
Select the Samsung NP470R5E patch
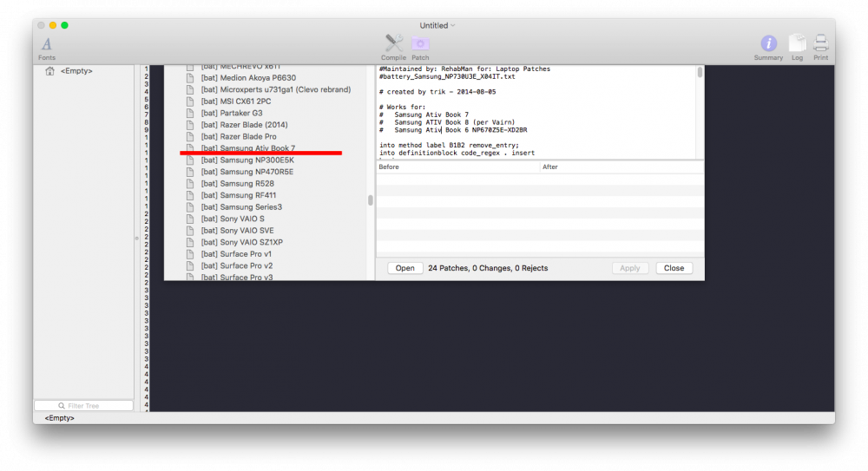(247, 172)
